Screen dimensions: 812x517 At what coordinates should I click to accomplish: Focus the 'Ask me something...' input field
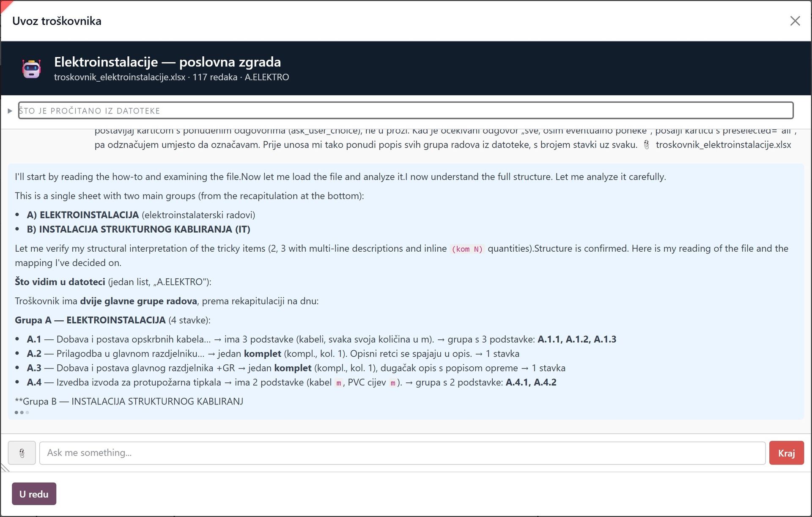(x=402, y=453)
